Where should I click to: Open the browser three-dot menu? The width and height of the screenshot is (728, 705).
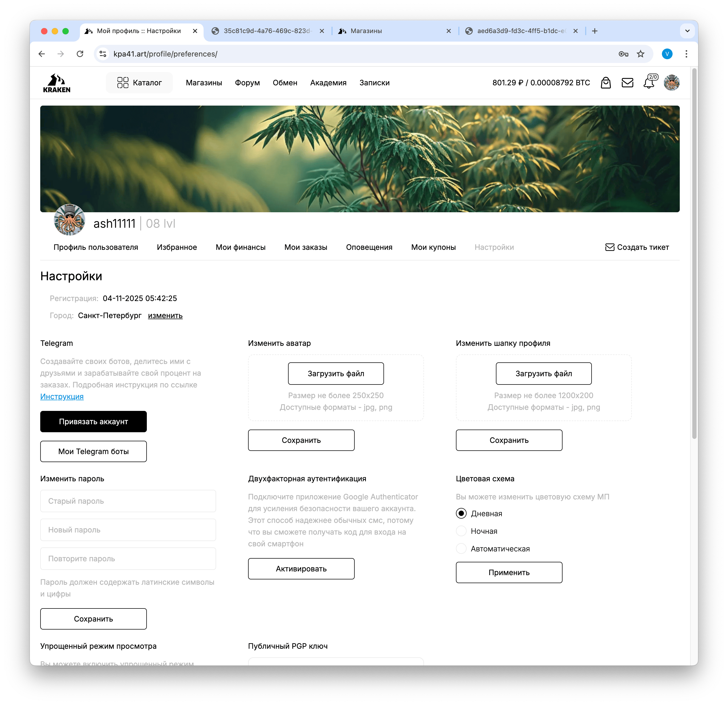[686, 54]
